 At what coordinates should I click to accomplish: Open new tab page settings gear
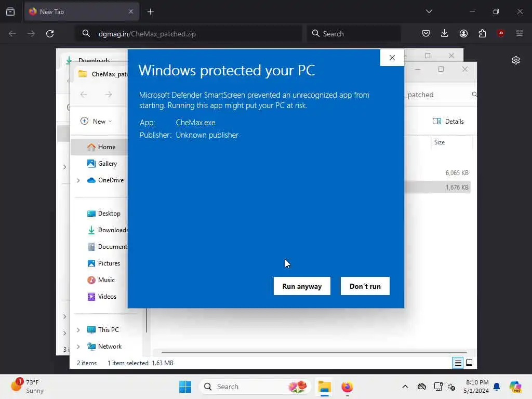tap(516, 60)
